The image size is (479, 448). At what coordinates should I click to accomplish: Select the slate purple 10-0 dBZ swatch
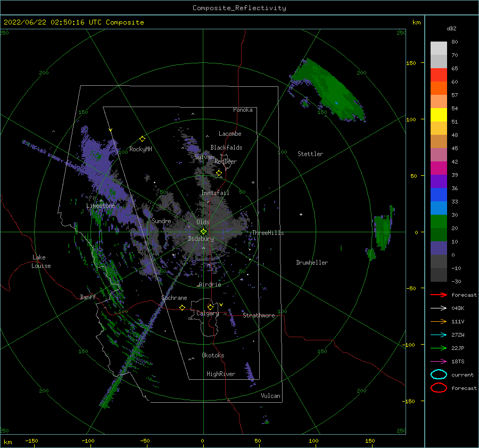[439, 248]
